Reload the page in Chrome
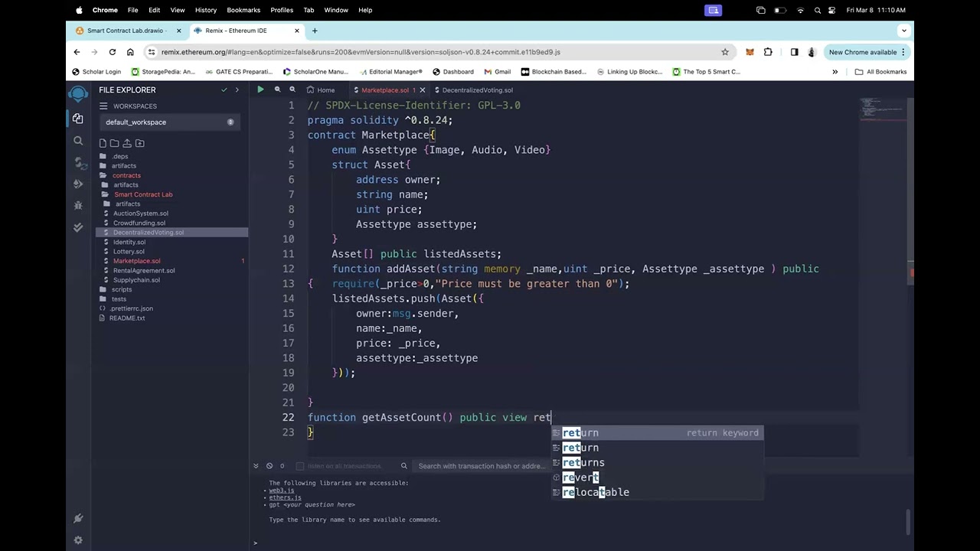The image size is (980, 551). [x=113, y=52]
